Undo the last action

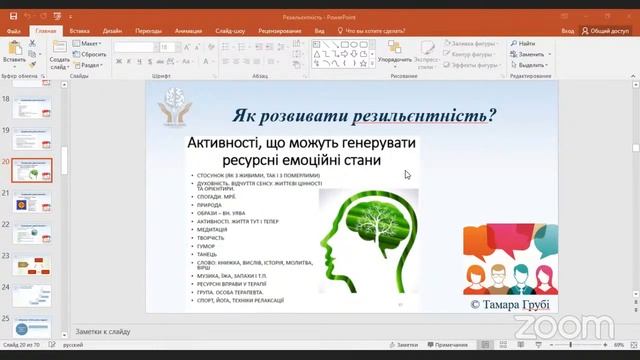click(x=27, y=16)
